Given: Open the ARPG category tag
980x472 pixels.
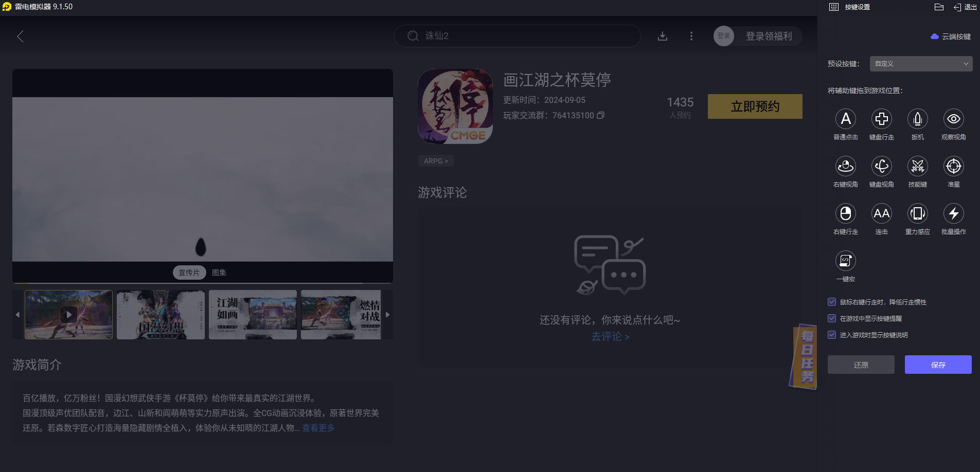Looking at the screenshot, I should point(436,161).
